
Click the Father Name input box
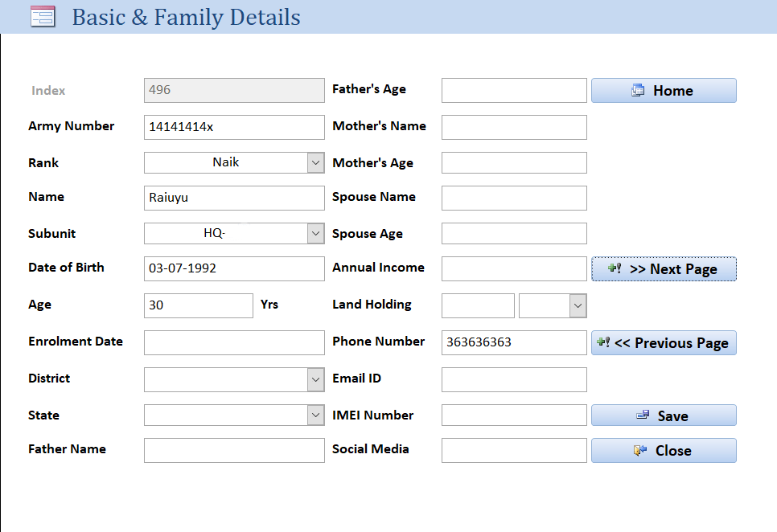(234, 451)
